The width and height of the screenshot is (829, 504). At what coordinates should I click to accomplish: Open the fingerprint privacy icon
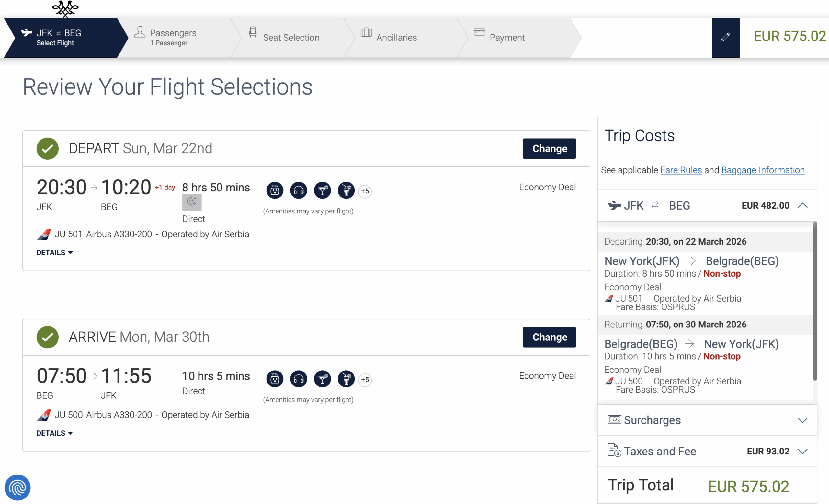click(x=17, y=487)
